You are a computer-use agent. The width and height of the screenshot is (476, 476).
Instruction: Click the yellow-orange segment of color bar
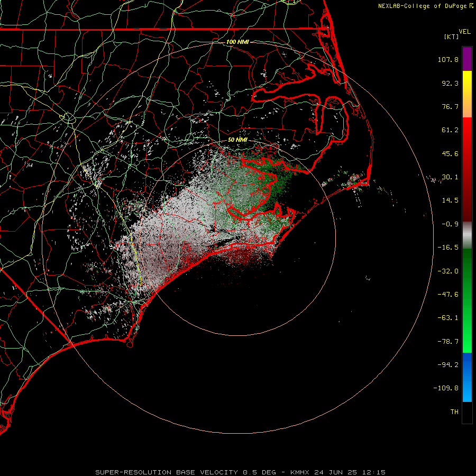click(x=467, y=94)
